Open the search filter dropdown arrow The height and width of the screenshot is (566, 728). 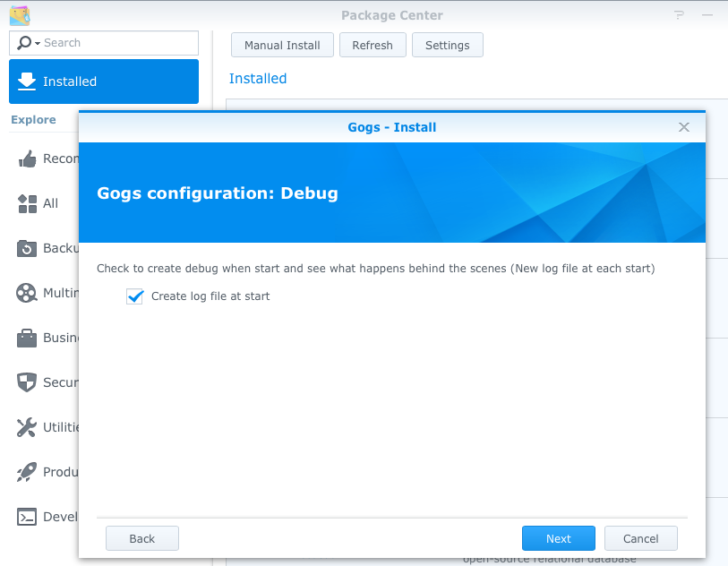point(38,44)
